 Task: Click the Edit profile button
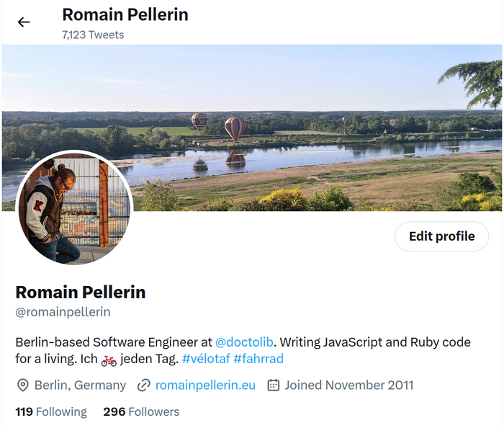tap(441, 236)
